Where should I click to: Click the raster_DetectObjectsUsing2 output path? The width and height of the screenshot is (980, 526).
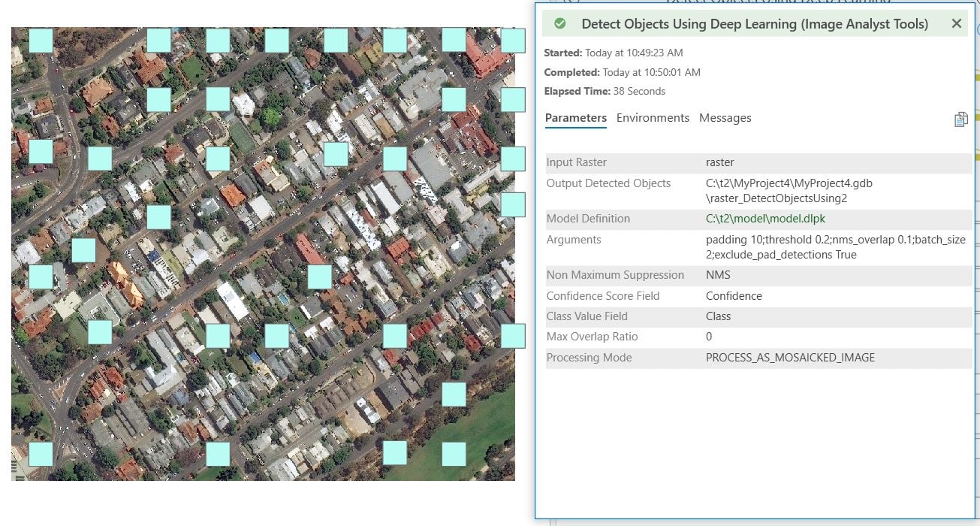click(789, 191)
